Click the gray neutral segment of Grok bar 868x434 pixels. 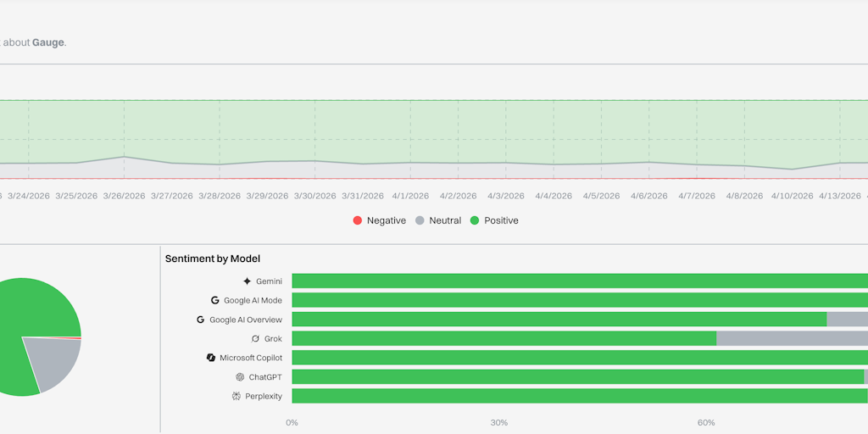click(788, 338)
